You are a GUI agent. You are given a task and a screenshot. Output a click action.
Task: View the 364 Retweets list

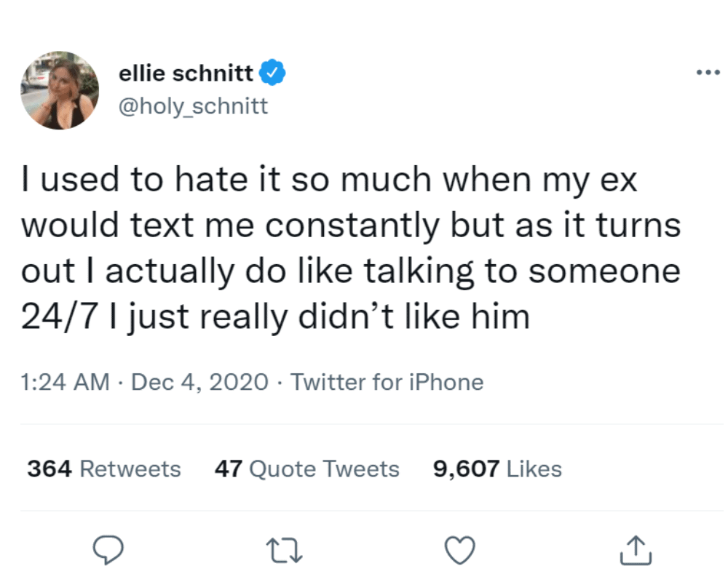(104, 469)
